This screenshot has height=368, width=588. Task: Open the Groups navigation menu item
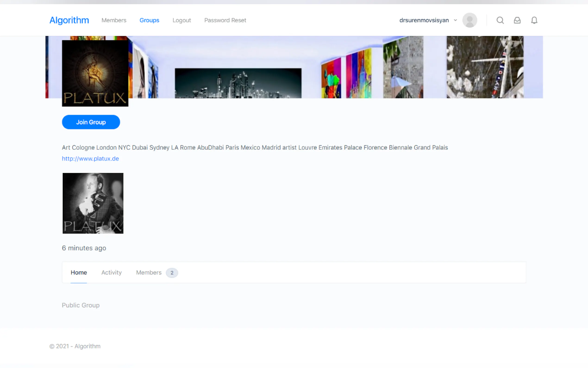[x=149, y=20]
